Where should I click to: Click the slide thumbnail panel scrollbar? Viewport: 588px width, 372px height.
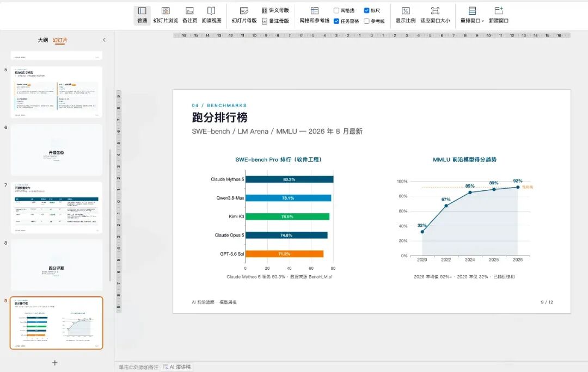110,215
